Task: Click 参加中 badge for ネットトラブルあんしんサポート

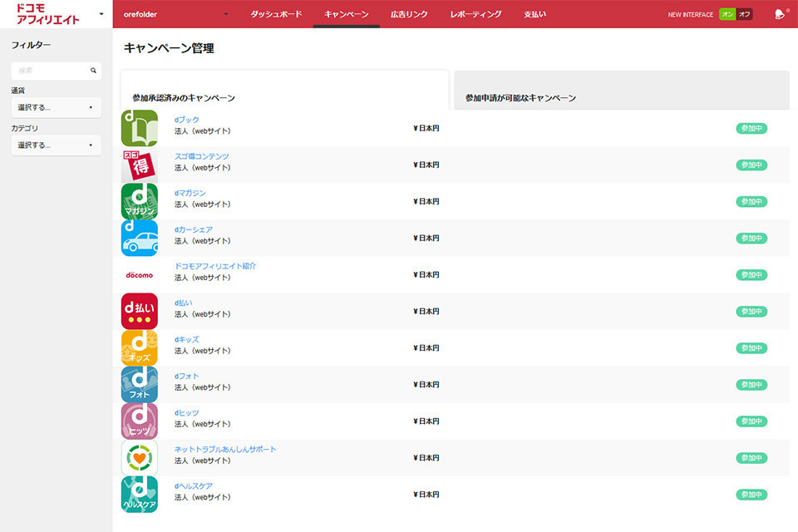Action: click(751, 458)
